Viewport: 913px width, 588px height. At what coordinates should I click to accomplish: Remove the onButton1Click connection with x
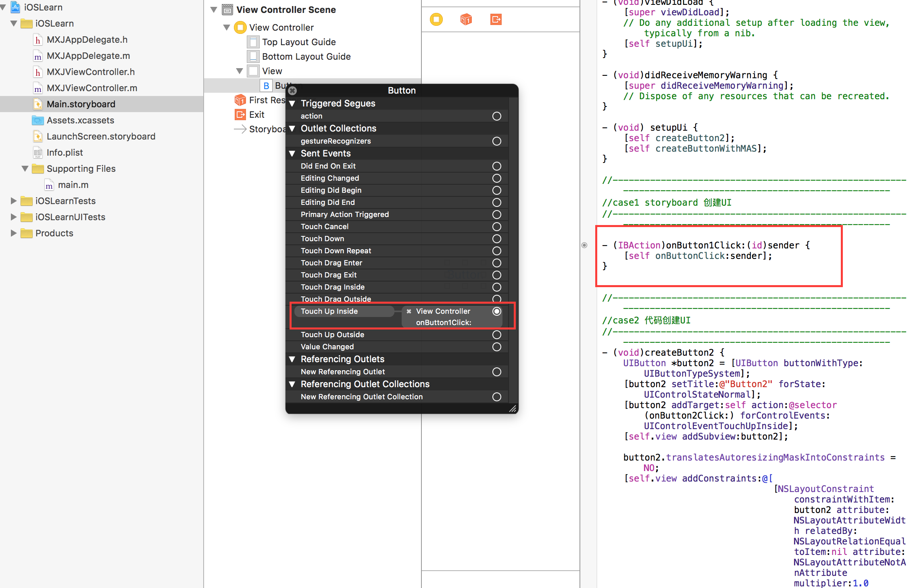(x=409, y=311)
